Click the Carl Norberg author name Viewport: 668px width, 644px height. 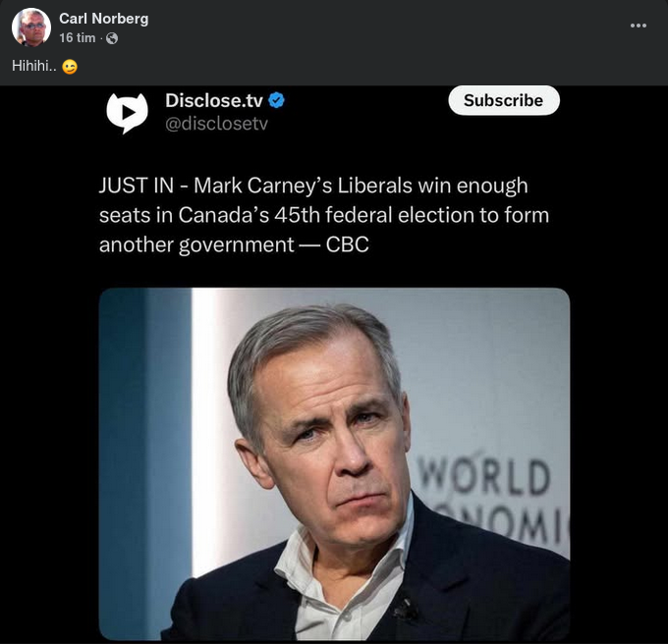(x=103, y=19)
